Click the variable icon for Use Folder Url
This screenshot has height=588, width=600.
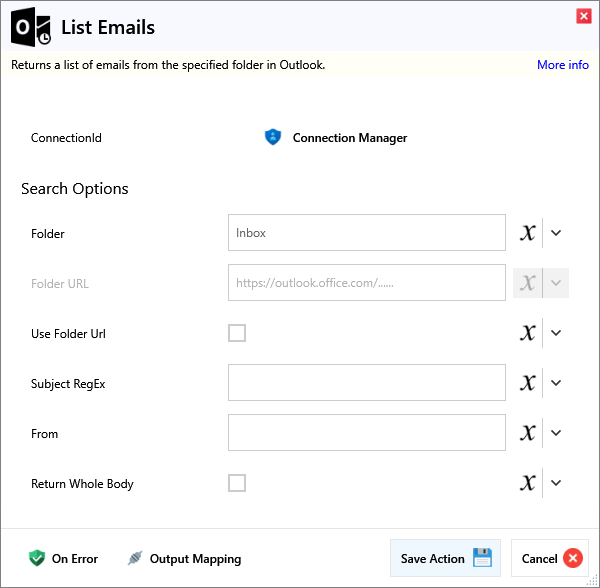tap(528, 333)
